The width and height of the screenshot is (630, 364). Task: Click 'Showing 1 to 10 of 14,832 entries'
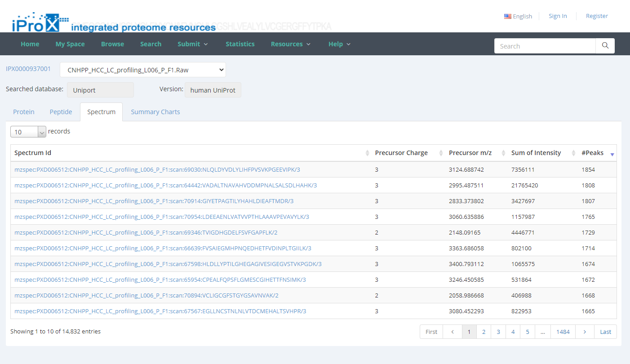coord(56,332)
